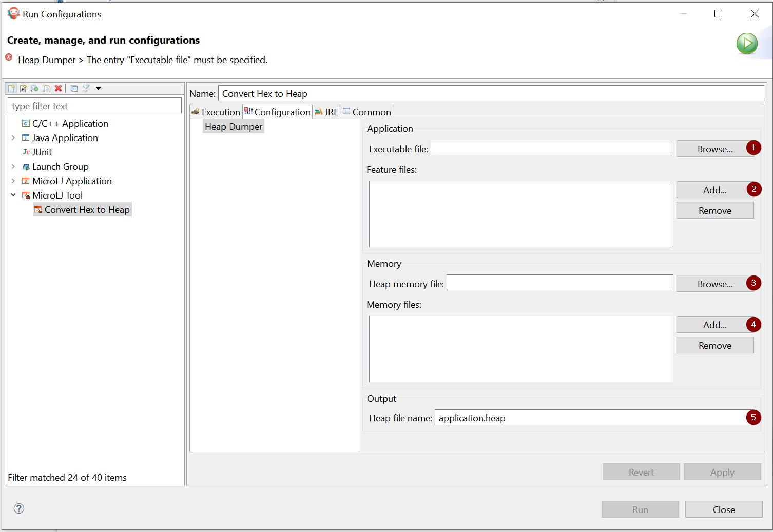This screenshot has width=773, height=532.
Task: Click the Export launch configuration icon
Action: click(34, 88)
